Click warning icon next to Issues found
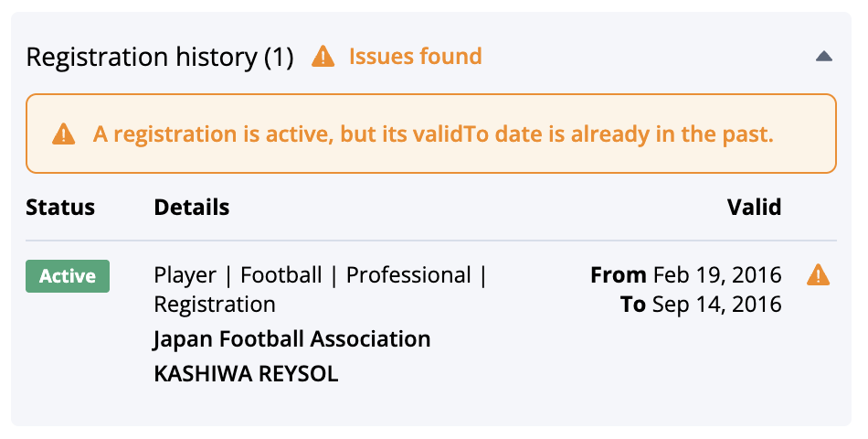 pos(323,57)
